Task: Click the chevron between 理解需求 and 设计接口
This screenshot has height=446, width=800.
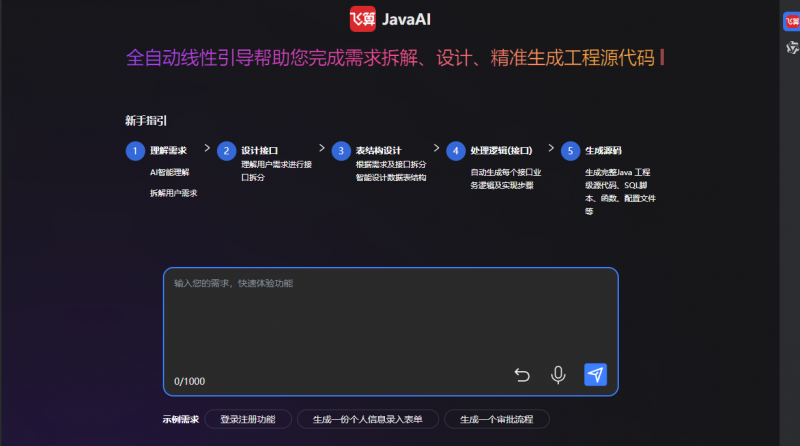Action: (207, 147)
